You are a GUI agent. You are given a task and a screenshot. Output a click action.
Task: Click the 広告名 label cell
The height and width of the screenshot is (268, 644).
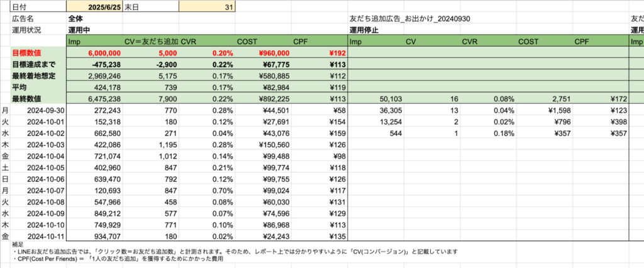pyautogui.click(x=38, y=18)
